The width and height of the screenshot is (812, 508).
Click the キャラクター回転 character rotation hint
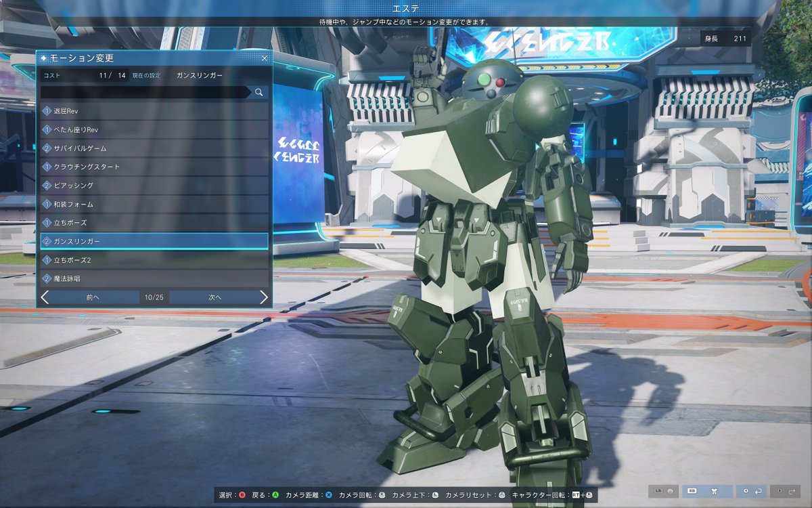tap(553, 496)
